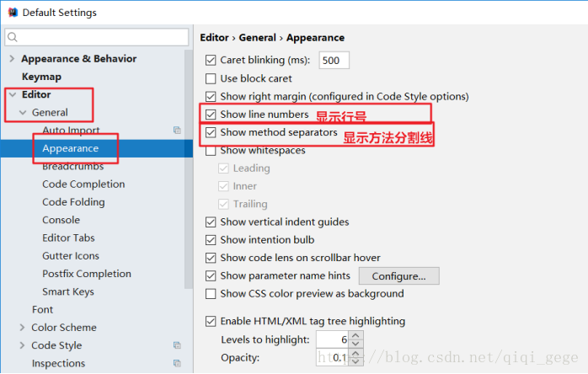Collapse the Editor tree node

[12, 94]
